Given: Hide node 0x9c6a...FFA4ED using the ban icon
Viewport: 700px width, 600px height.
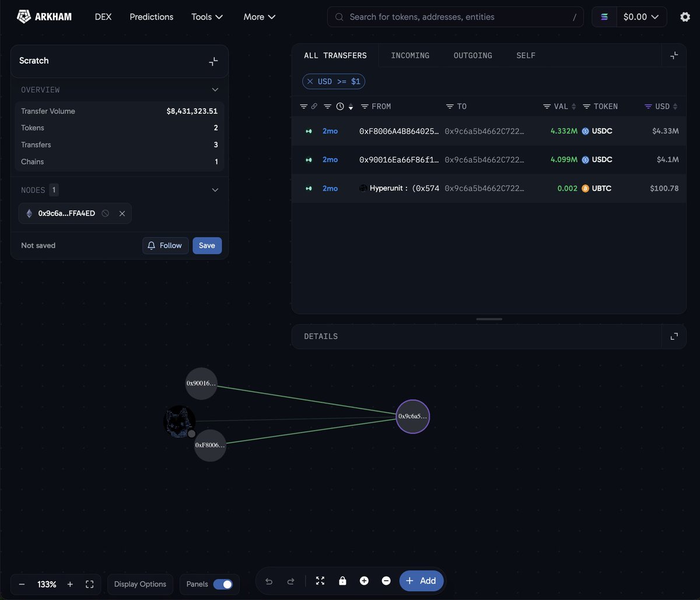Looking at the screenshot, I should [x=106, y=214].
